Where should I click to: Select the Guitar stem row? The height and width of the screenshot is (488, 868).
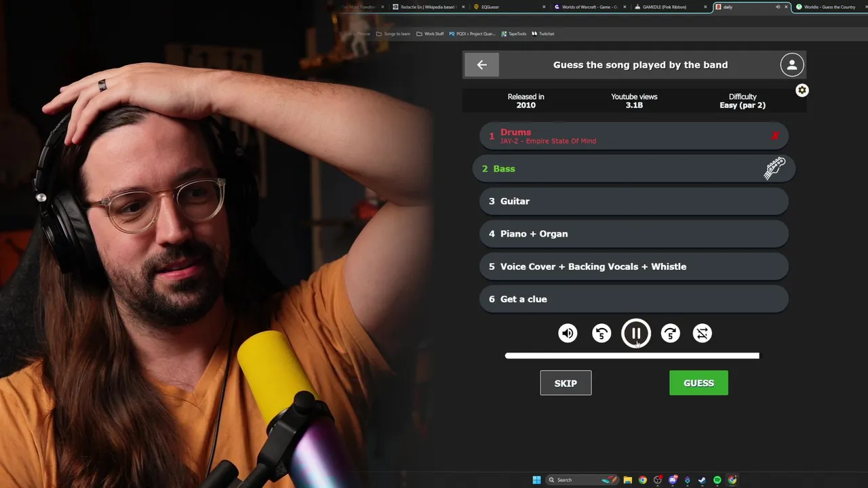(x=633, y=201)
